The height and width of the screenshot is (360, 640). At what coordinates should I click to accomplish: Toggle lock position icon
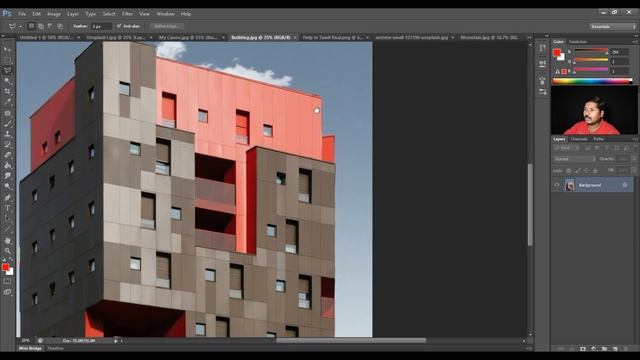586,171
